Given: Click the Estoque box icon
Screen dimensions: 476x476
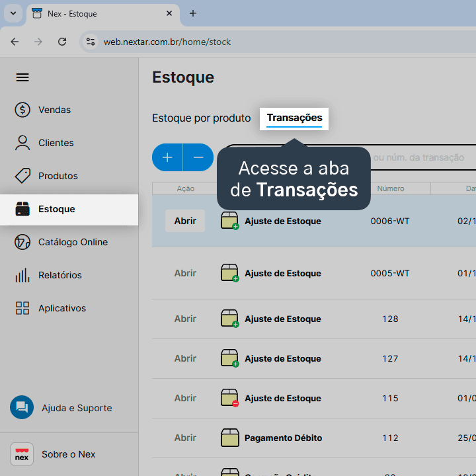Looking at the screenshot, I should point(22,209).
